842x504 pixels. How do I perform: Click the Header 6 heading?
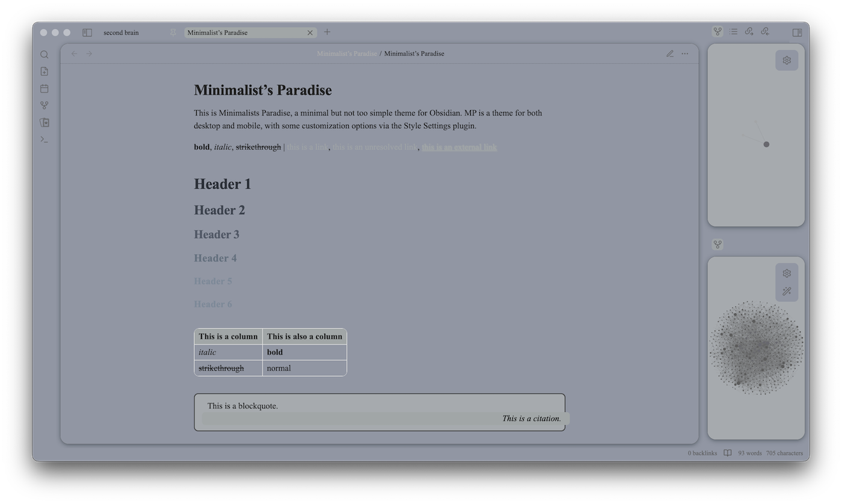pos(213,304)
